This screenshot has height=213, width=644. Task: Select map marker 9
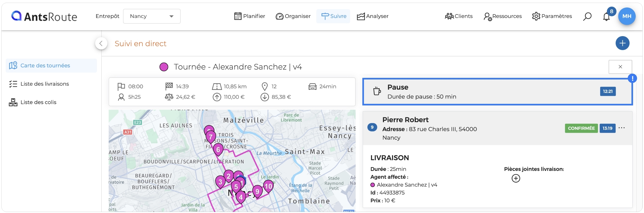click(x=257, y=191)
